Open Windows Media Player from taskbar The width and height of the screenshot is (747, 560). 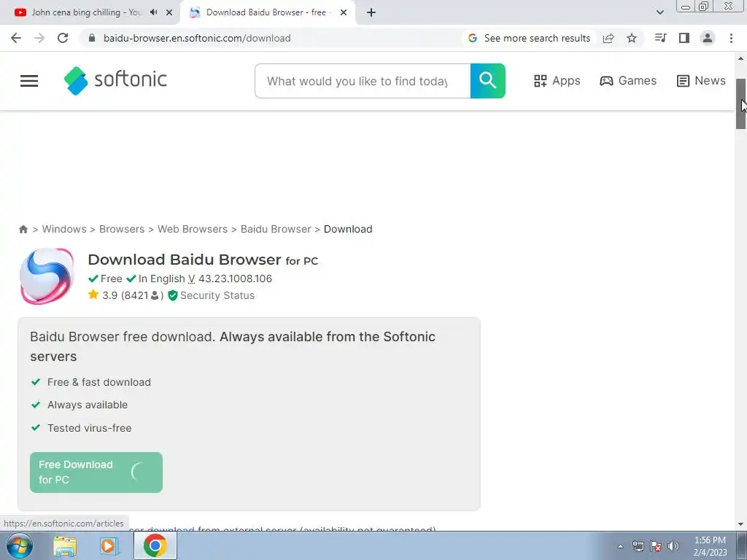tap(108, 546)
